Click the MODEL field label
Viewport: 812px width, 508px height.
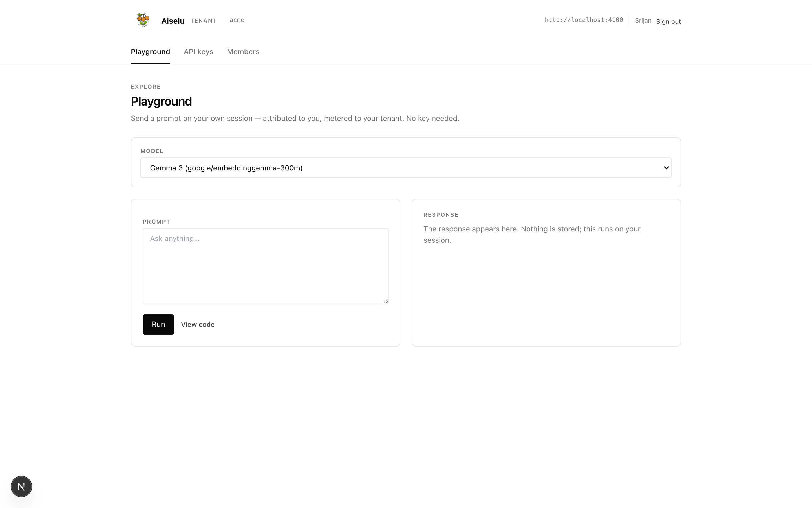pos(152,151)
